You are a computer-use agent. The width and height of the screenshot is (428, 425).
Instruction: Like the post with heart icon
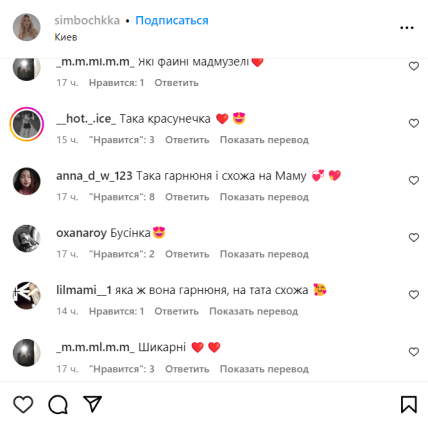pyautogui.click(x=23, y=404)
